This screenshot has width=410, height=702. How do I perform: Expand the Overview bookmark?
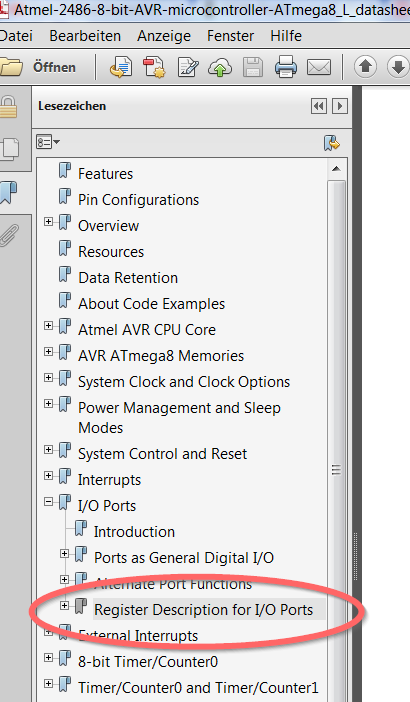(x=48, y=222)
